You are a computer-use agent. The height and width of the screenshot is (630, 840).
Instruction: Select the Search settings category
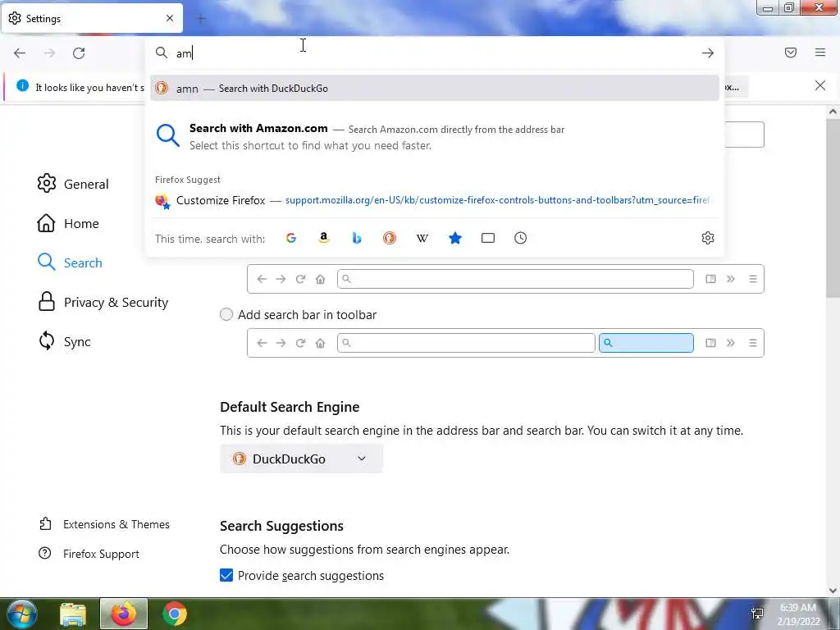point(70,262)
